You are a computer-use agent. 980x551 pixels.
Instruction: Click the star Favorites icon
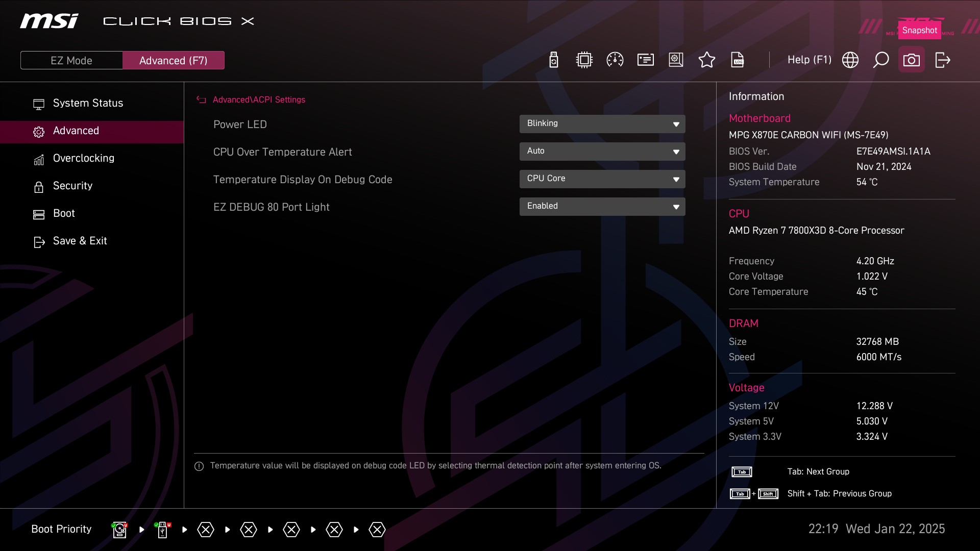click(707, 60)
